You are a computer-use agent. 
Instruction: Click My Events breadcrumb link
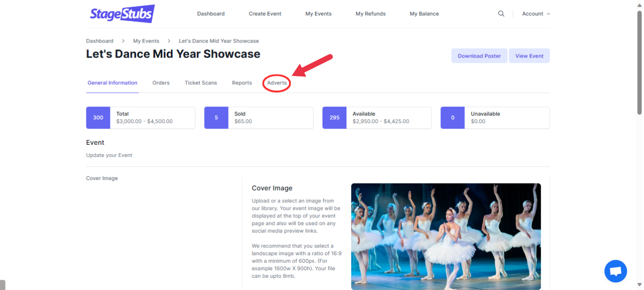[146, 41]
